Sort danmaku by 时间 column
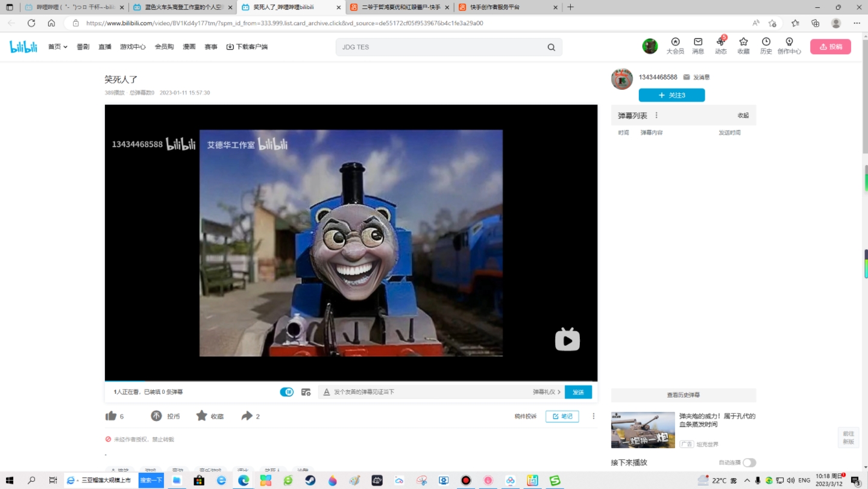Screen dimensions: 868x489 point(623,132)
